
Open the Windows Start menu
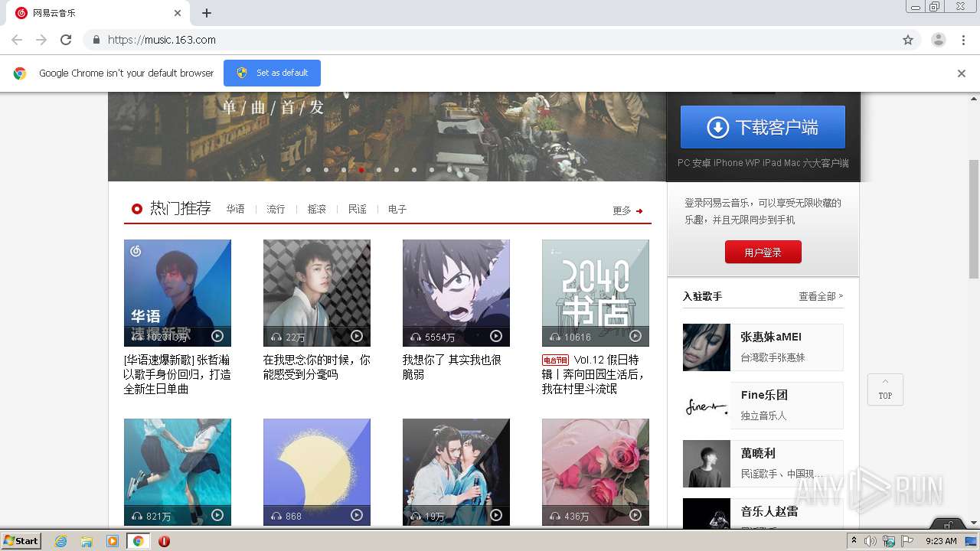click(21, 541)
